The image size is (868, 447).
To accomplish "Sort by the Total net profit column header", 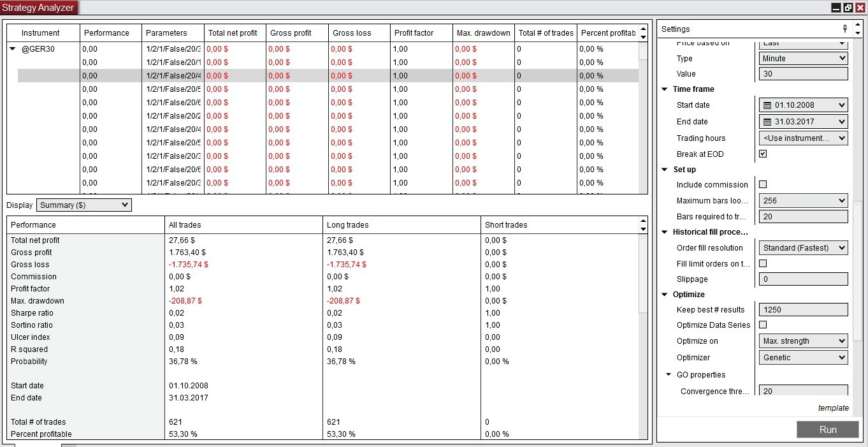I will 235,33.
